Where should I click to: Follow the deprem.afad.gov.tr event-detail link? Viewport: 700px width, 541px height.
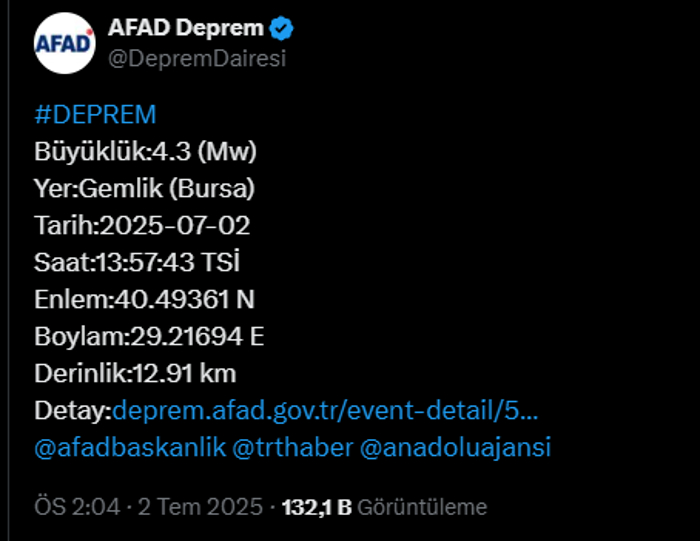325,410
